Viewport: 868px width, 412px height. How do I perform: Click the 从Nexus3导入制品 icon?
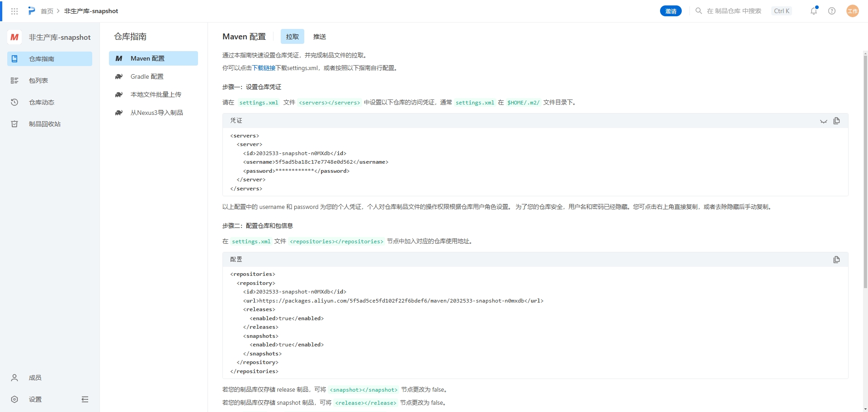point(119,113)
